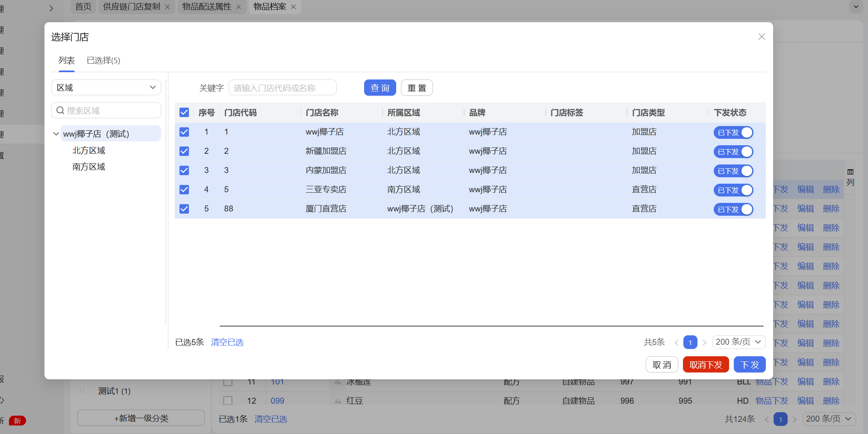Click previous page arrow in dialog pagination
868x434 pixels.
pyautogui.click(x=676, y=343)
